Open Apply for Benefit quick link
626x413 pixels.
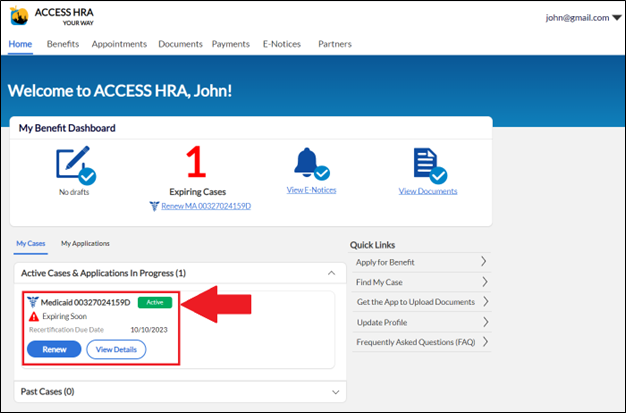(421, 262)
